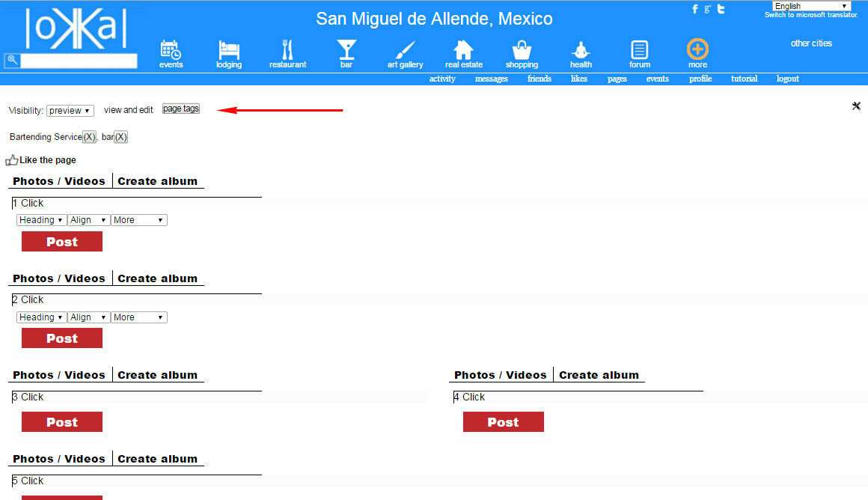The image size is (868, 500).
Task: Open the shopping bag icon
Action: pos(522,50)
